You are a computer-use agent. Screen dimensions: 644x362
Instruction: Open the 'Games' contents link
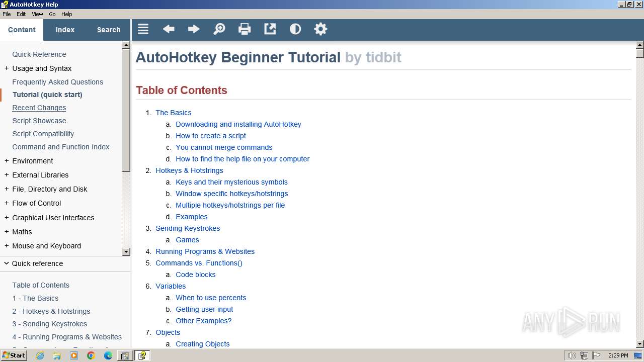(187, 240)
